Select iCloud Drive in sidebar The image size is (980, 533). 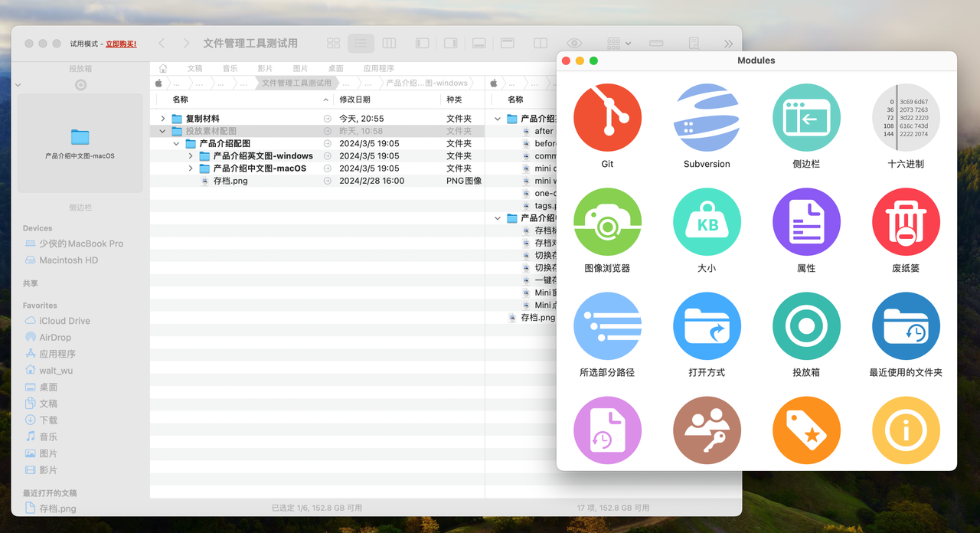64,321
